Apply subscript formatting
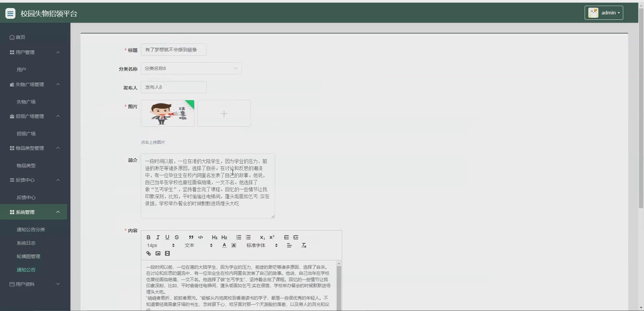 point(262,237)
